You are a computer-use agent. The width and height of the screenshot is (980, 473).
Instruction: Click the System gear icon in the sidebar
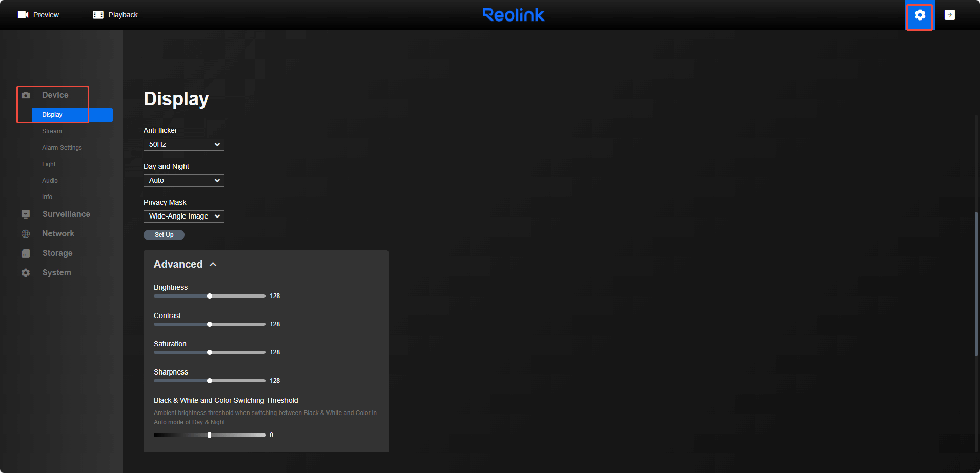coord(26,272)
